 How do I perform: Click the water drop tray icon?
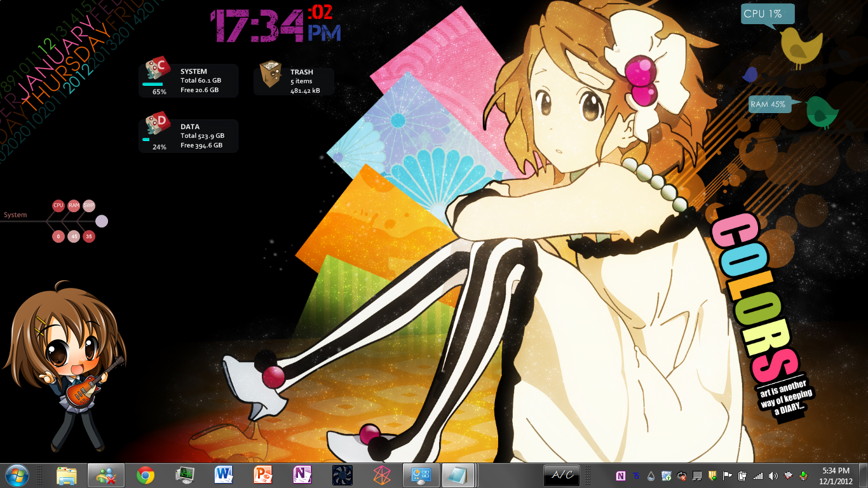click(651, 476)
